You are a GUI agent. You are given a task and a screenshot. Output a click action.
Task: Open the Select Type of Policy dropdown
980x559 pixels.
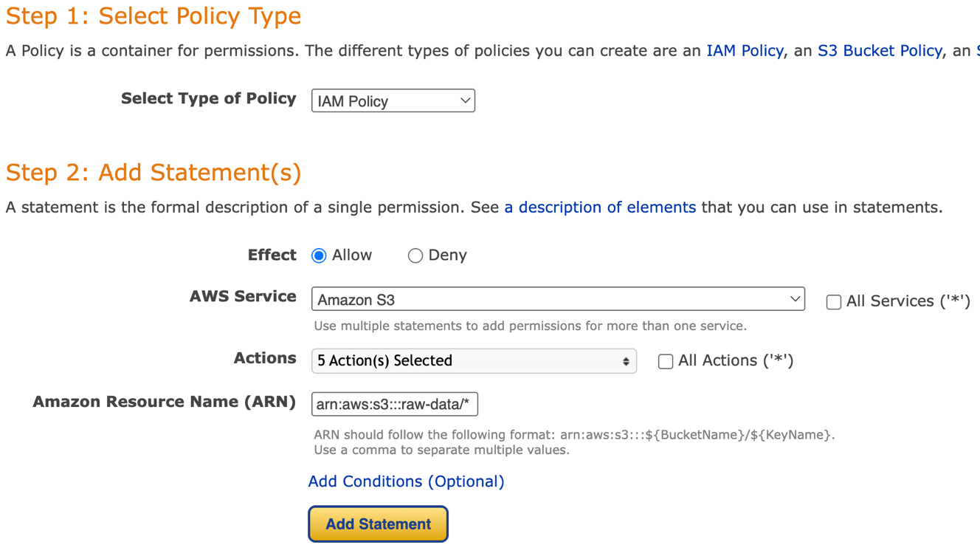tap(393, 101)
